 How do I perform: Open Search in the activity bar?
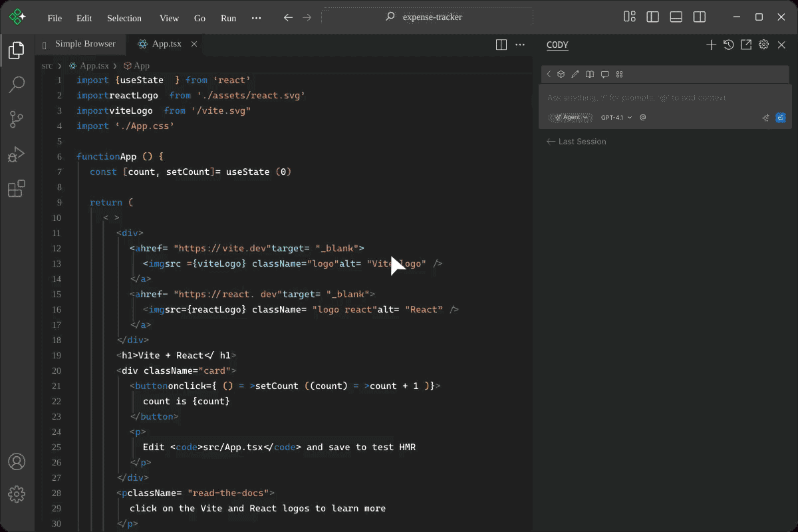(x=17, y=84)
